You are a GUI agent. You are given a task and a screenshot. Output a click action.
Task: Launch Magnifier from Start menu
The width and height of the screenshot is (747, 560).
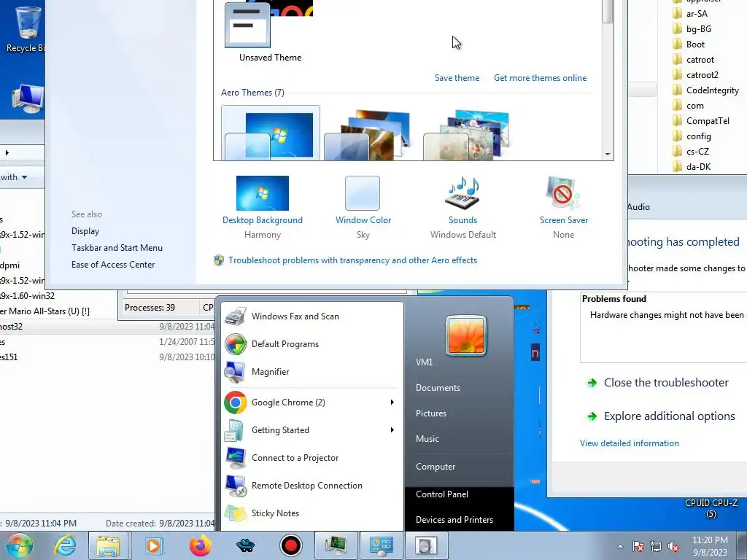[312, 371]
